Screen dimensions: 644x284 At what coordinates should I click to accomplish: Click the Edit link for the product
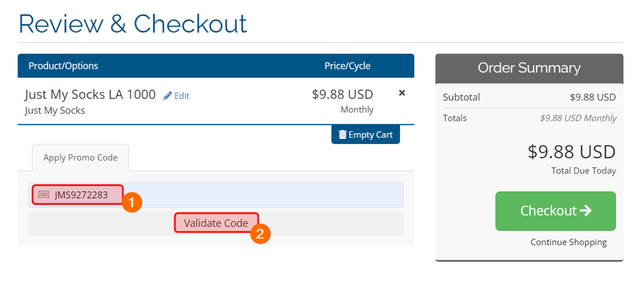tap(182, 96)
